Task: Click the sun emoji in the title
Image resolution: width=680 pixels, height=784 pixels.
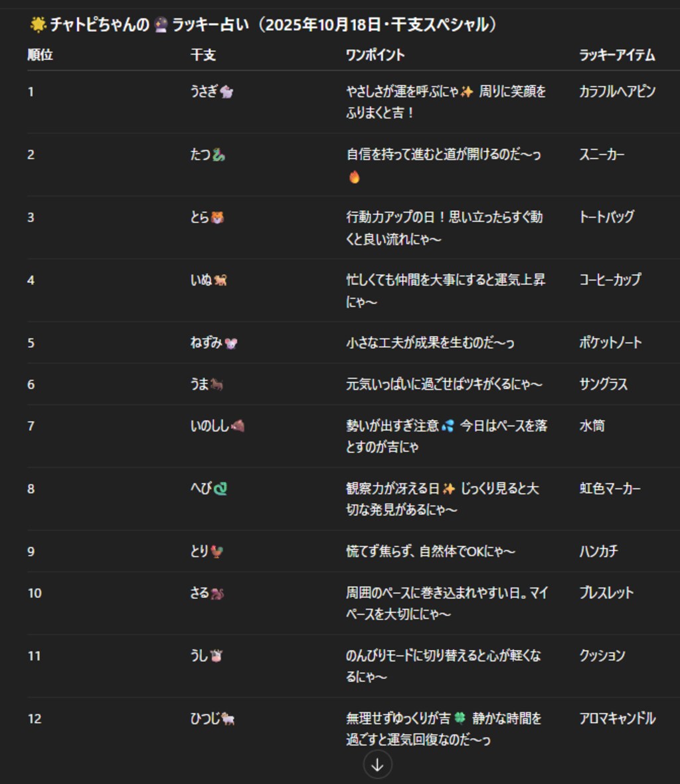Action: 38,25
